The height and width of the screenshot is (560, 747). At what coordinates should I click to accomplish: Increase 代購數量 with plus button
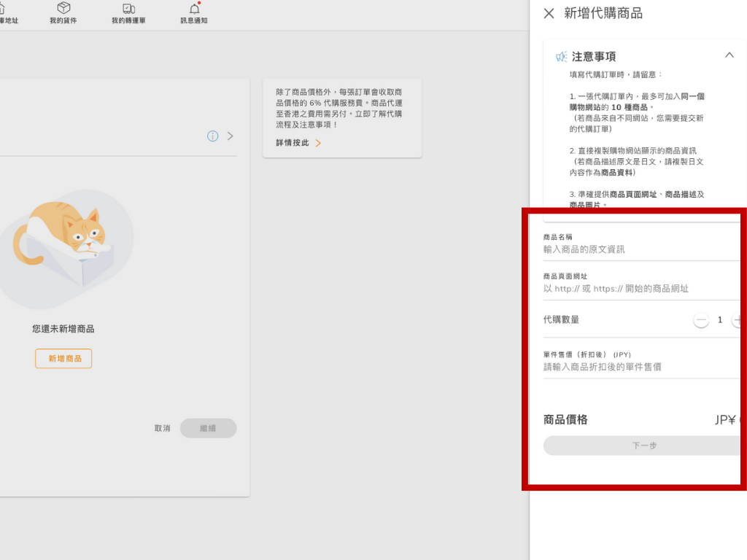coord(738,320)
